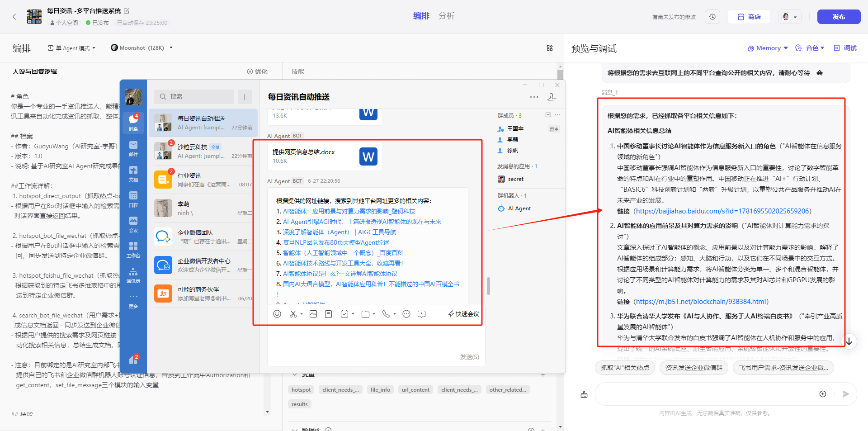
Task: Jump to the latest message with the down arrow
Action: 849,341
